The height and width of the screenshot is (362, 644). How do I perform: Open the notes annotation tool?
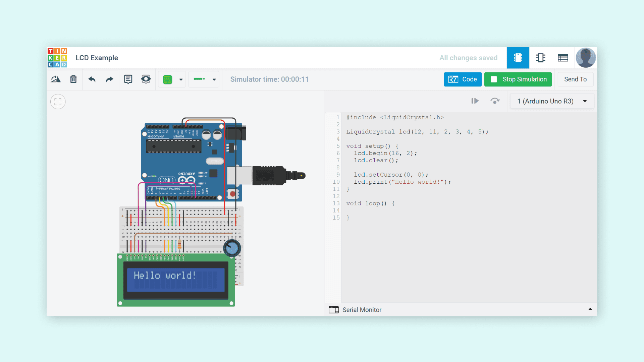[x=128, y=79]
